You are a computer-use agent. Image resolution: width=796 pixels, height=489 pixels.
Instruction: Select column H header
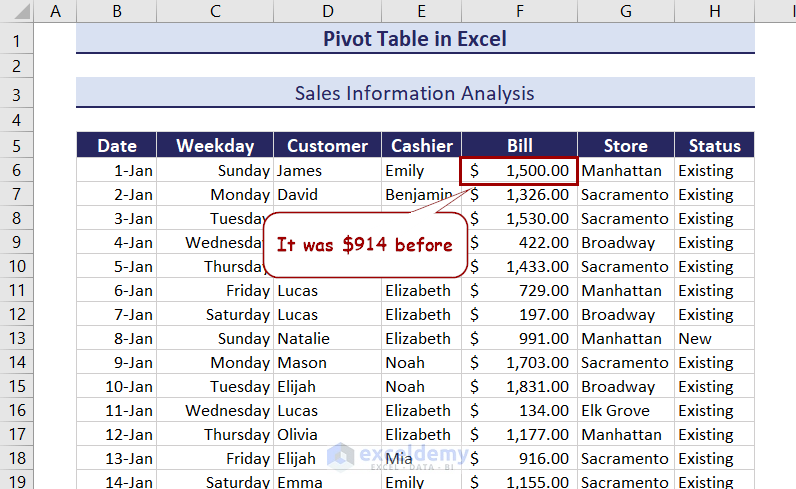click(x=714, y=12)
